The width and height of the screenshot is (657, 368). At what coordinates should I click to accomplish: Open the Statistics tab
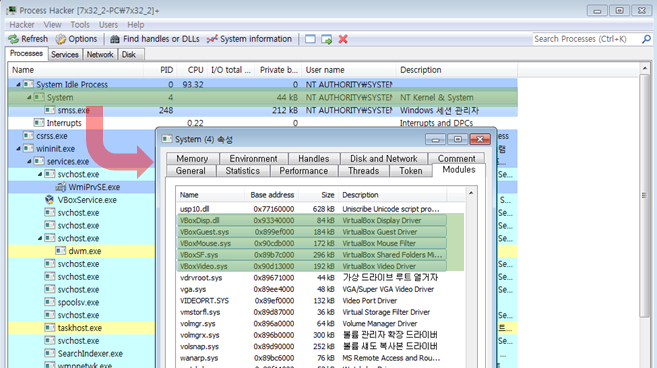coord(243,171)
